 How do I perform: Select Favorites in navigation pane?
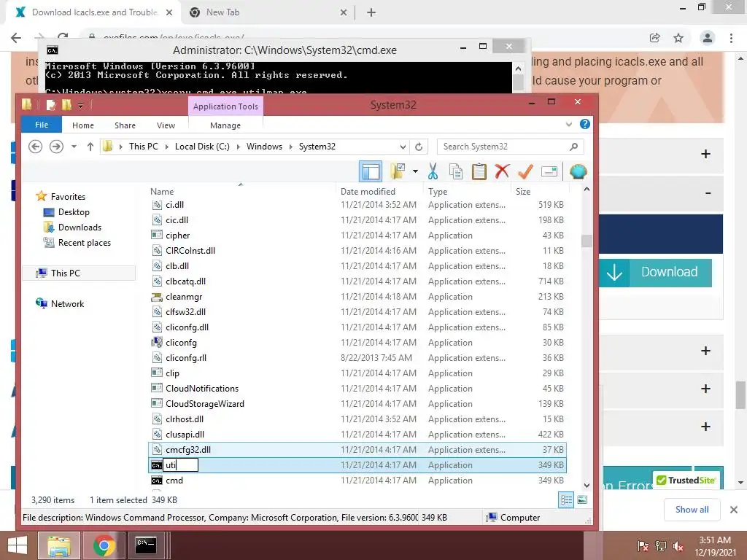coord(68,197)
